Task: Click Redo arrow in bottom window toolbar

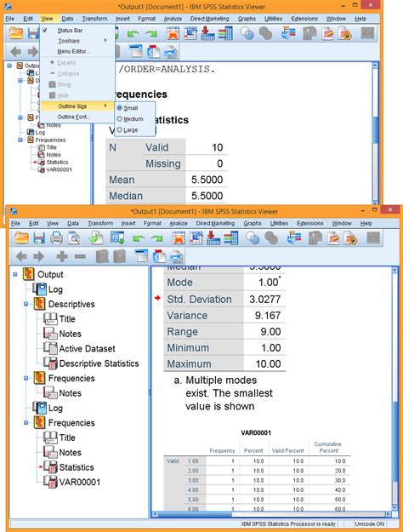Action: tap(156, 238)
